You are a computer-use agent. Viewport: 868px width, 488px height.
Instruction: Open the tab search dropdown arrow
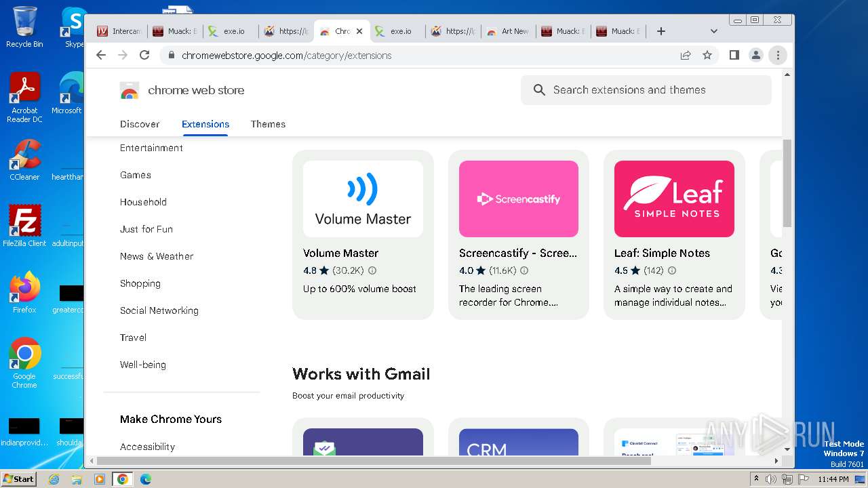click(713, 31)
